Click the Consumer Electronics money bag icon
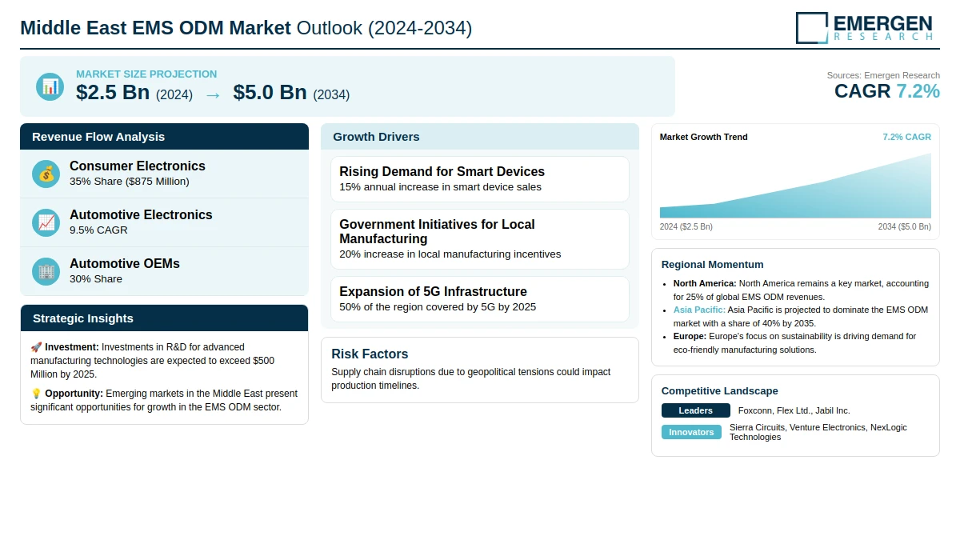This screenshot has height=560, width=960. click(46, 174)
